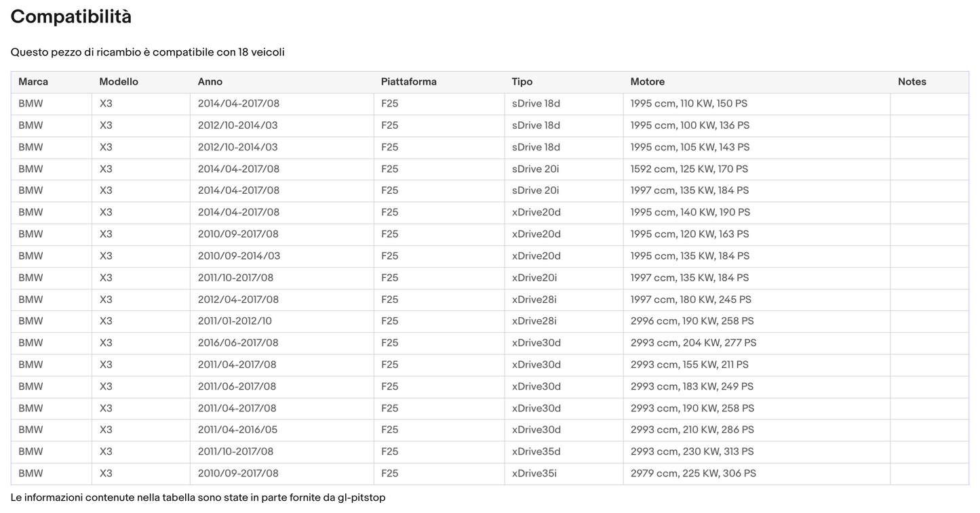Select engine 2996 ccm, 190 KW, 258 PS
This screenshot has width=980, height=513.
click(692, 321)
